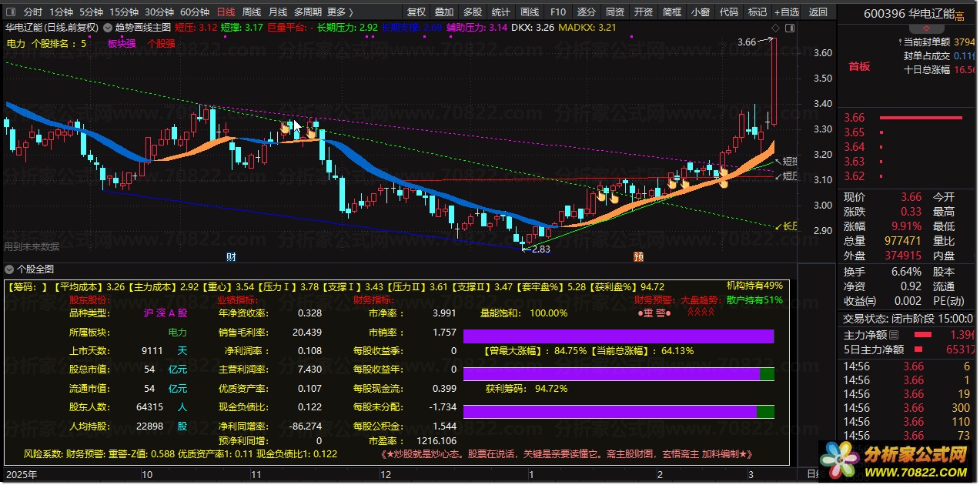The width and height of the screenshot is (980, 485).
Task: Click the diamond icon above chart
Action: (774, 27)
